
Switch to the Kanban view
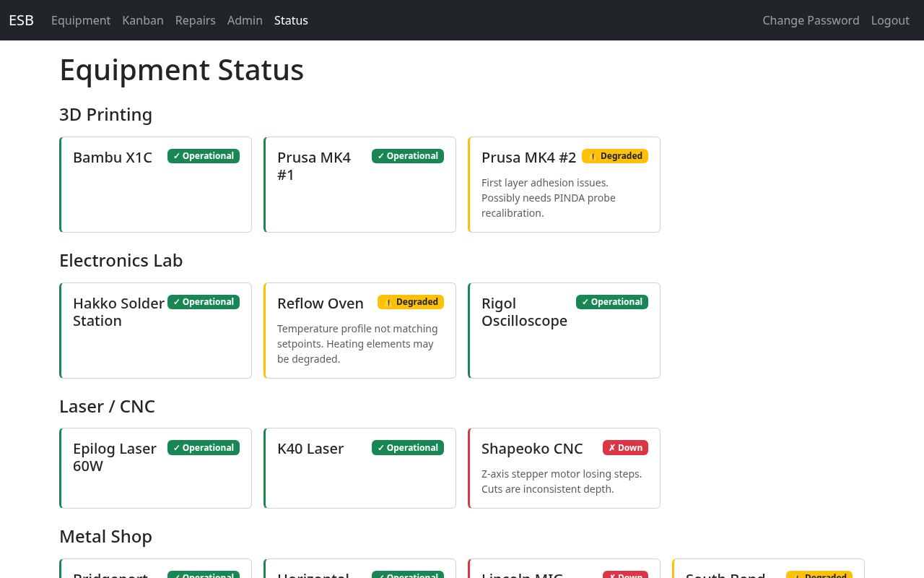tap(142, 20)
